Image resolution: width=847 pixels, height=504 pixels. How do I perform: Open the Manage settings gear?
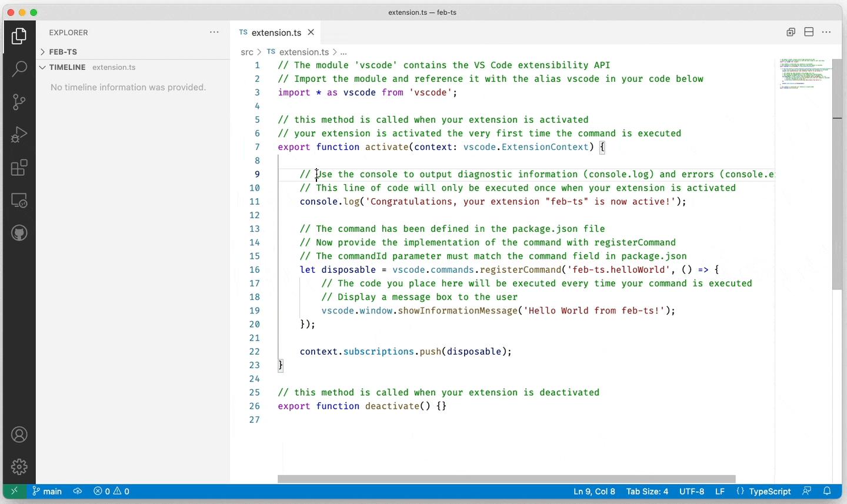point(19,466)
